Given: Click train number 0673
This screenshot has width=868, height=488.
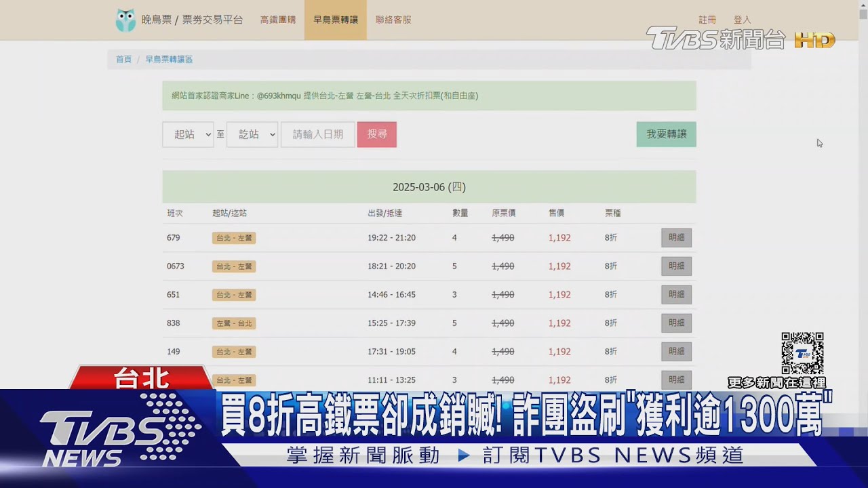Looking at the screenshot, I should pyautogui.click(x=176, y=266).
